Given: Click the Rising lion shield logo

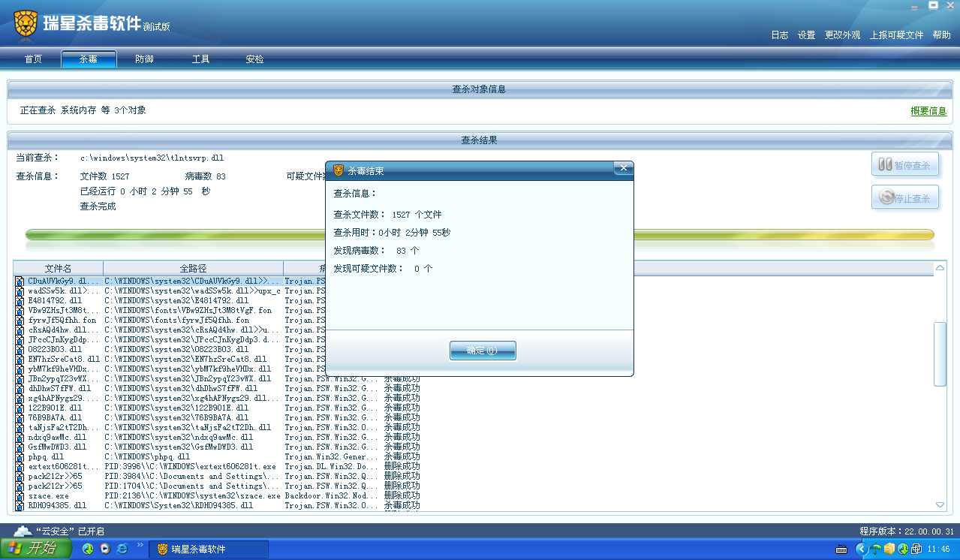Looking at the screenshot, I should (26, 23).
